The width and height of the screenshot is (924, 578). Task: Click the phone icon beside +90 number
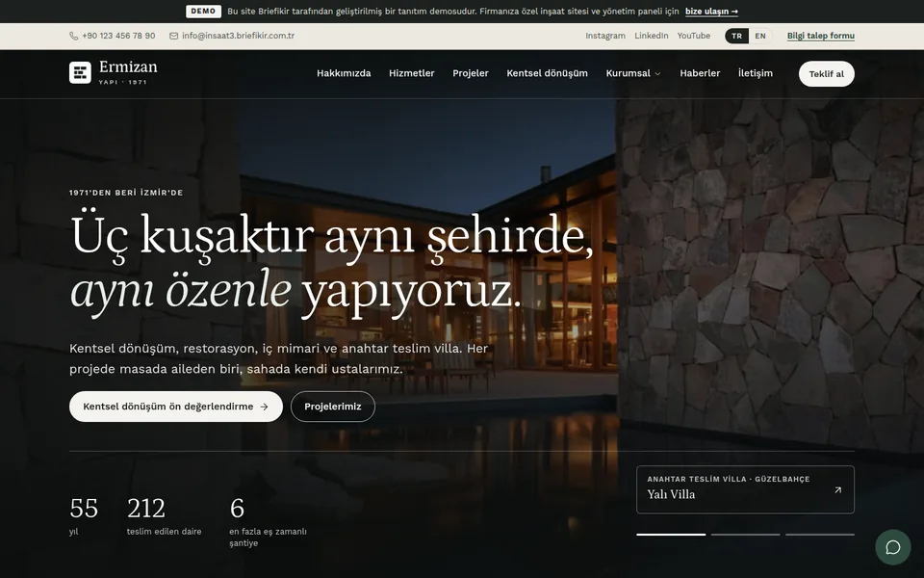74,36
